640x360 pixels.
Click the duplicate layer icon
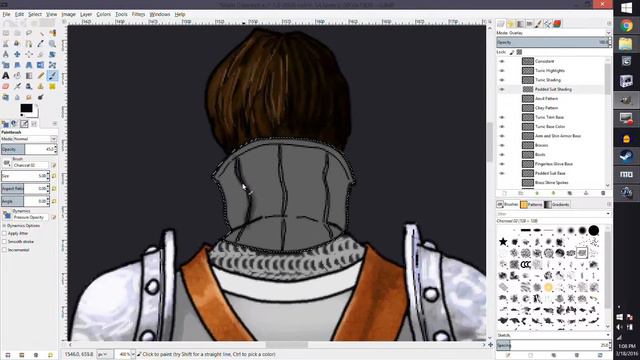coord(570,193)
